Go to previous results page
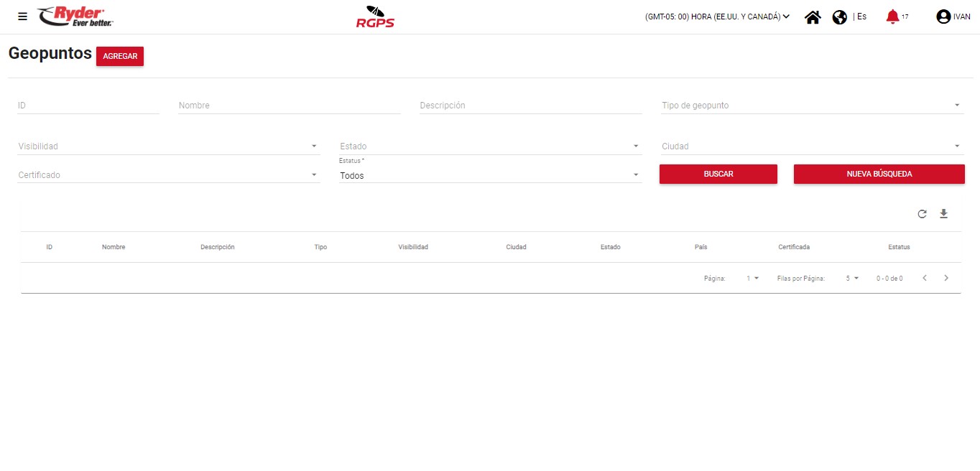This screenshot has height=471, width=980. pyautogui.click(x=925, y=278)
